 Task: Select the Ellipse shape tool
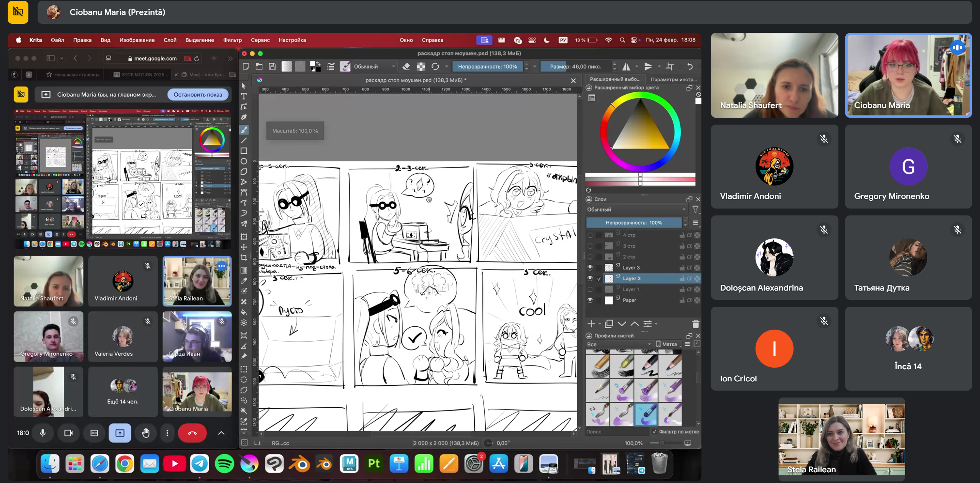[244, 161]
